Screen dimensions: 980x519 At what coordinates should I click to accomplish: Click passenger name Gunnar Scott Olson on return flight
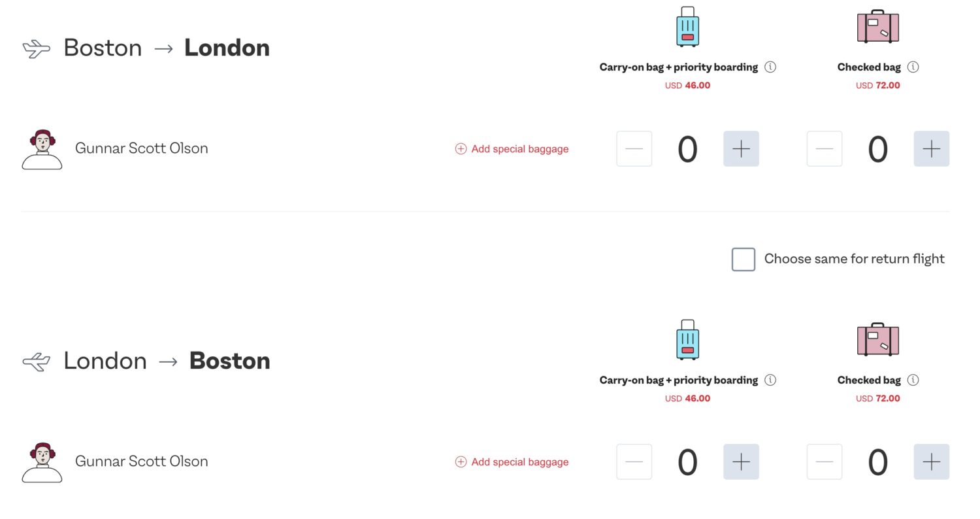click(141, 461)
